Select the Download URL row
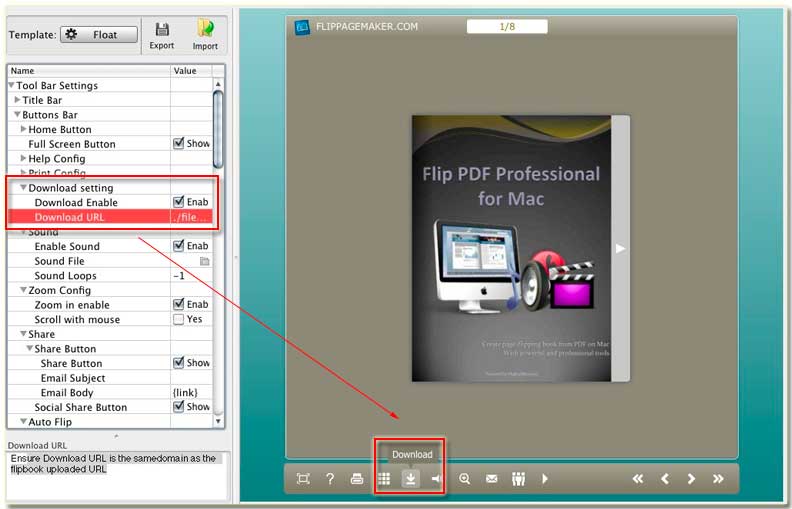 pyautogui.click(x=110, y=217)
